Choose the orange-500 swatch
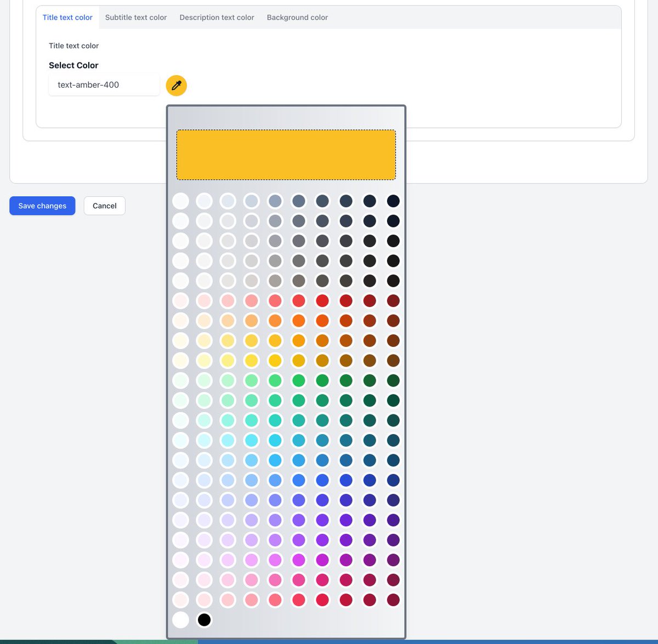 pos(299,321)
